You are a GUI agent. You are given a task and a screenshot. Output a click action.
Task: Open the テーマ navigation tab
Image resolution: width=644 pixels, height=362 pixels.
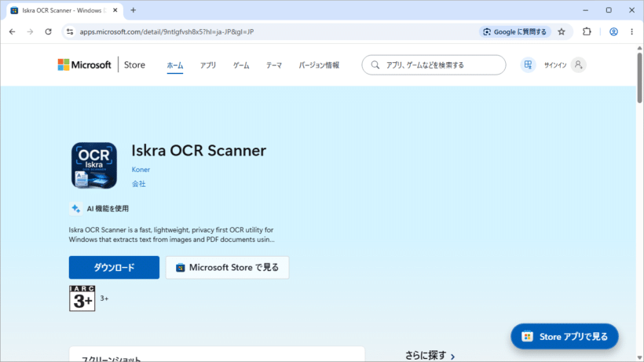click(274, 65)
